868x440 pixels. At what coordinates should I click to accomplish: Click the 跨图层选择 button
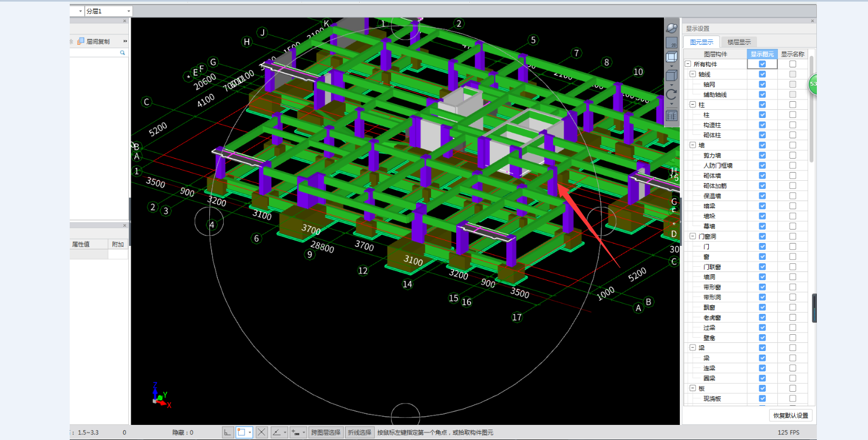point(325,432)
